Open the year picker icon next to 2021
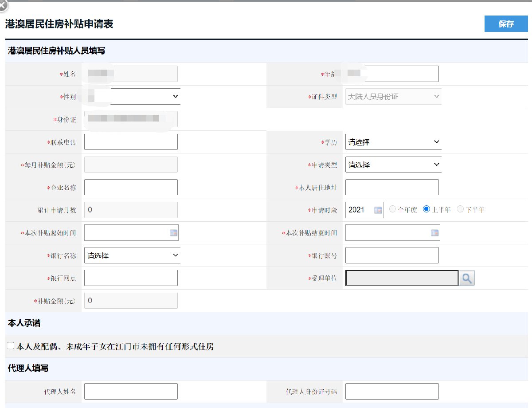 point(378,210)
